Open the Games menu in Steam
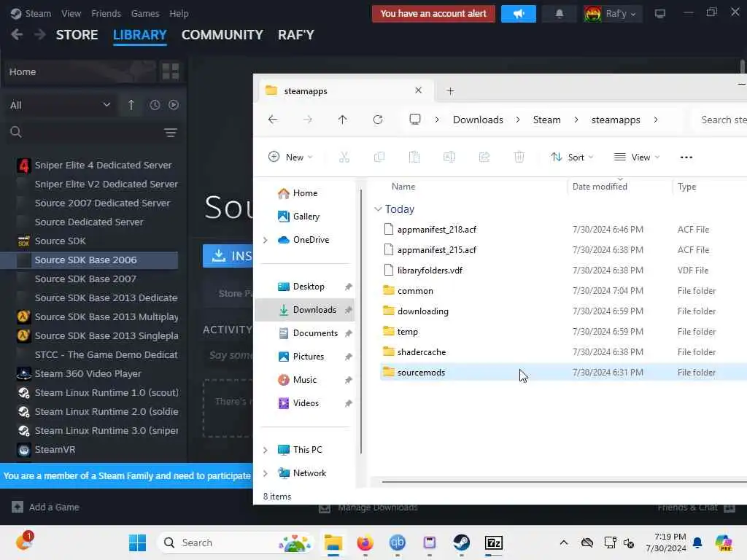Viewport: 747px width, 560px height. 145,13
